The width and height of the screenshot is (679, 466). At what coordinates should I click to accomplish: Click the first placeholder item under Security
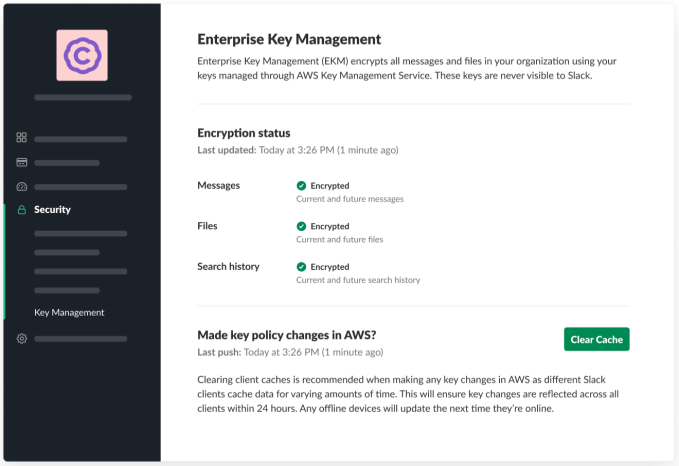point(80,234)
